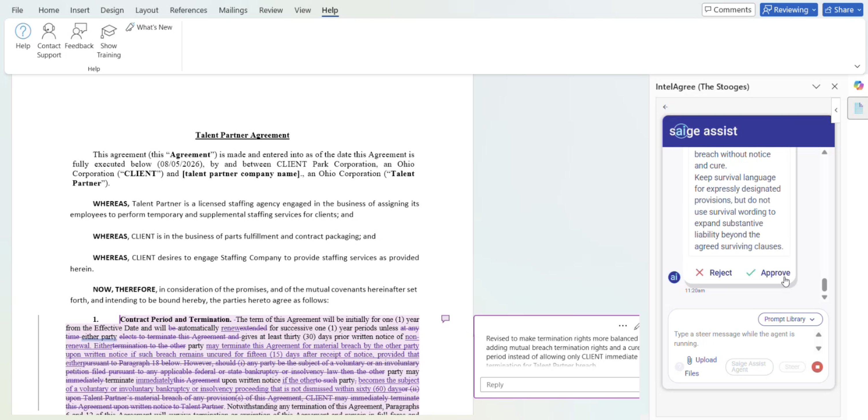This screenshot has width=868, height=420.
Task: Collapse the ribbon with the chevron
Action: 857,66
